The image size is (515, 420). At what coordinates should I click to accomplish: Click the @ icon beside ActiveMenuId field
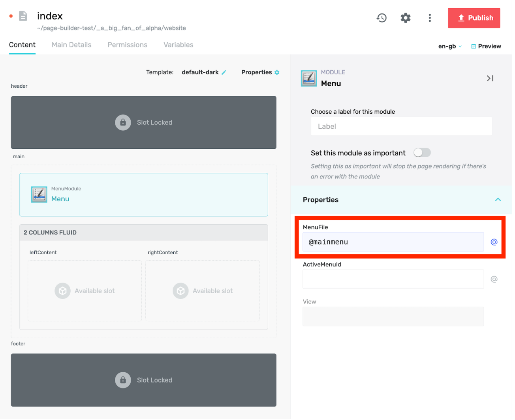click(494, 279)
